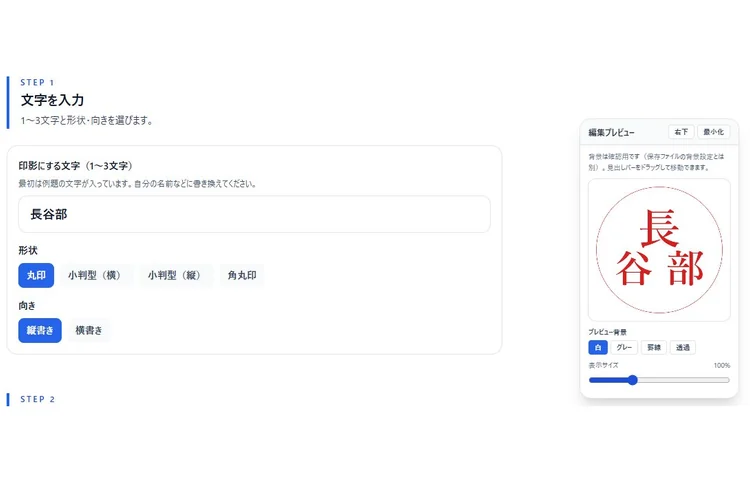Click the 文字を入力 heading
The width and height of the screenshot is (750, 482).
(x=53, y=100)
